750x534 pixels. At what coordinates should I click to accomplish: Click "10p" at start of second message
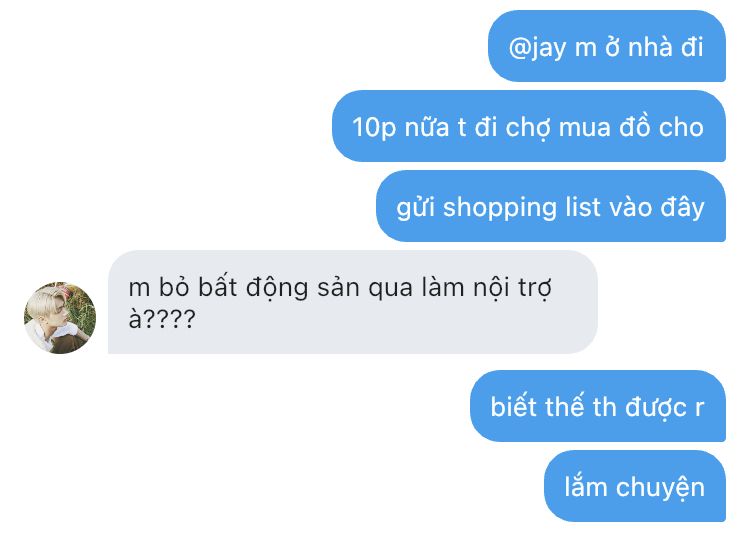point(374,128)
